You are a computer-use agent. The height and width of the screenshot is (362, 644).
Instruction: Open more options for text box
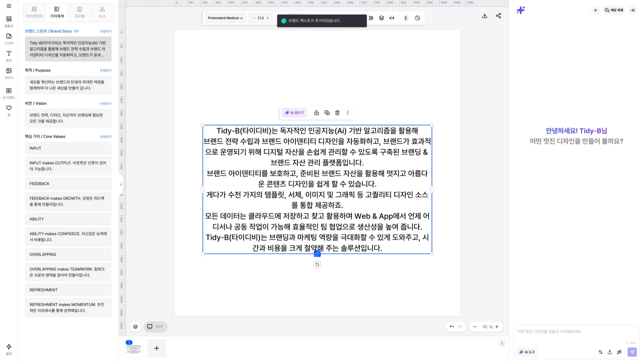(x=348, y=113)
